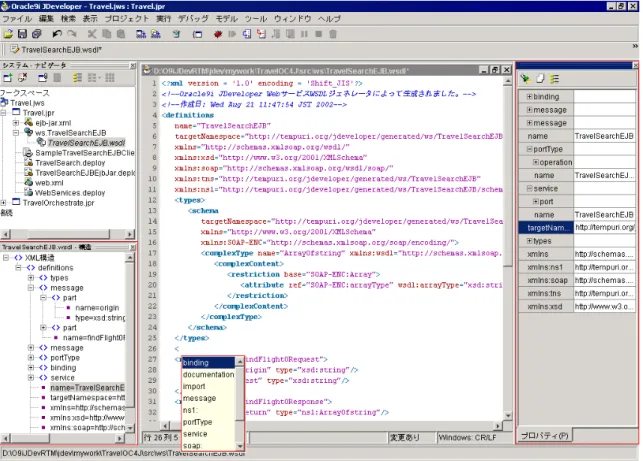The image size is (643, 461).
Task: Open the 編集 menu
Action: (46, 19)
